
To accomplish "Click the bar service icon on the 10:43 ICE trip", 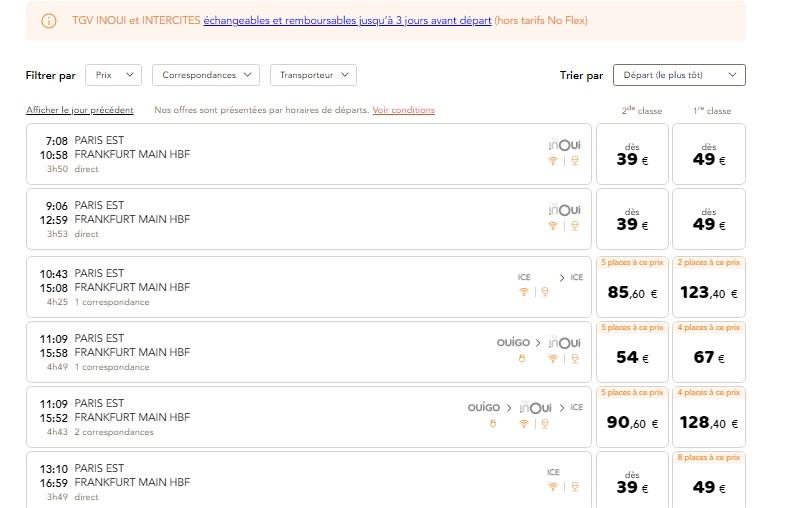I will (x=544, y=292).
